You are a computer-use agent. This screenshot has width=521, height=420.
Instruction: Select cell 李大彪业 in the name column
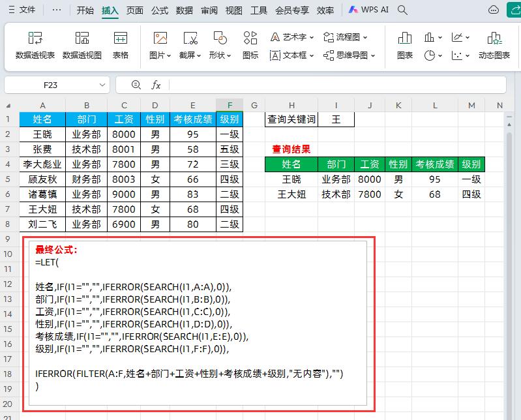42,164
